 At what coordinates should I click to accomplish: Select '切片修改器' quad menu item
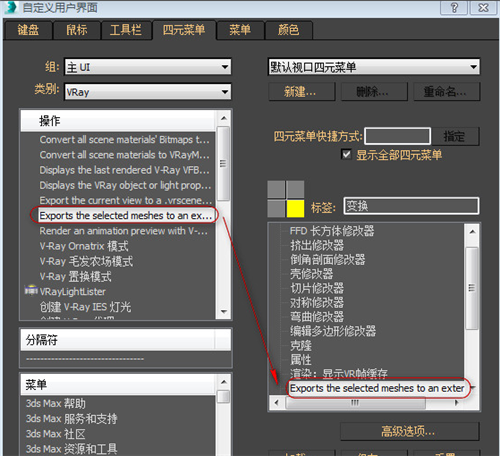(x=317, y=288)
